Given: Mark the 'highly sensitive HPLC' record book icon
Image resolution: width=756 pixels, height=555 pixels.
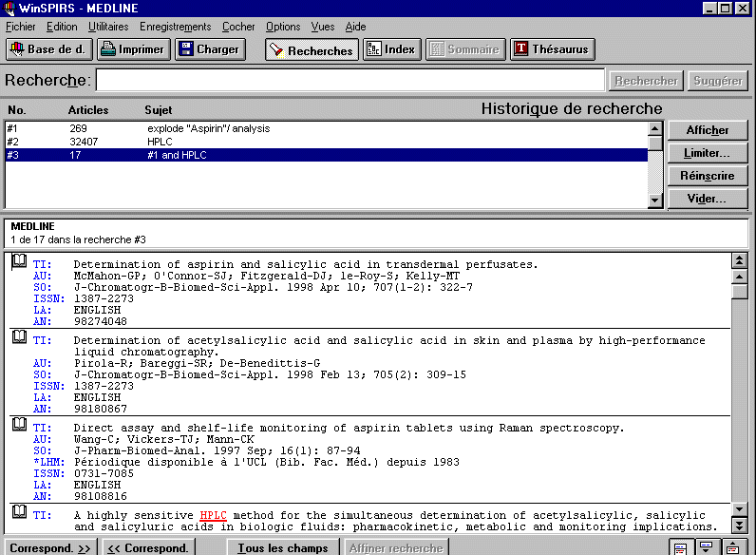Looking at the screenshot, I should (19, 511).
